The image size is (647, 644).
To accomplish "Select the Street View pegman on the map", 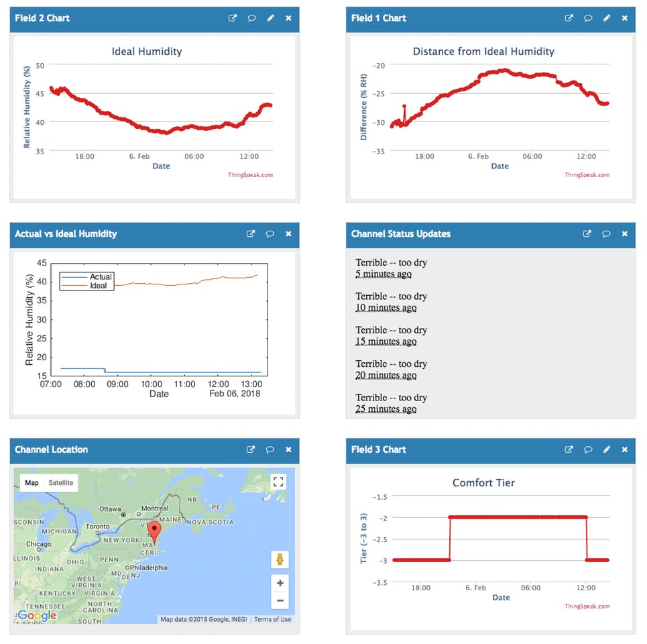I will [x=280, y=559].
